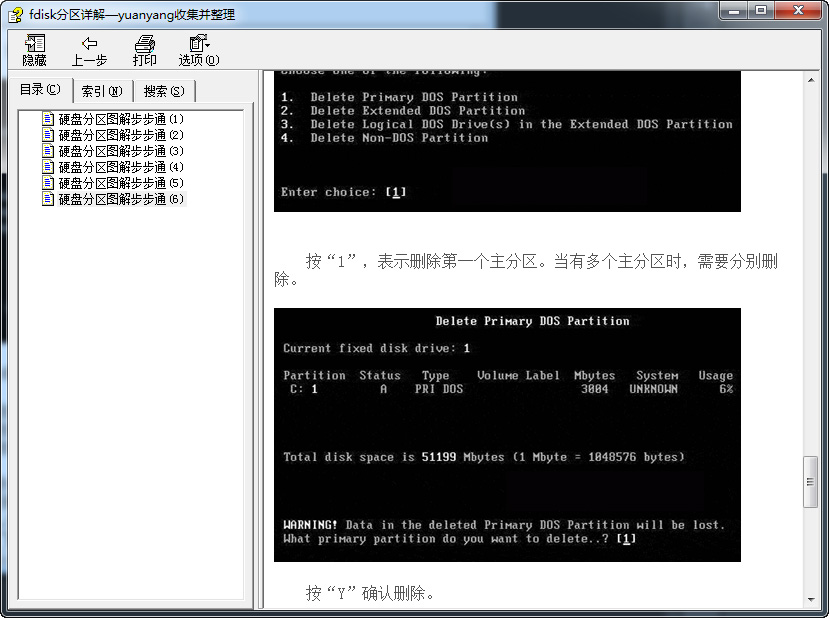This screenshot has width=829, height=618.
Task: Click the scroll up arrow of content pane
Action: 811,80
